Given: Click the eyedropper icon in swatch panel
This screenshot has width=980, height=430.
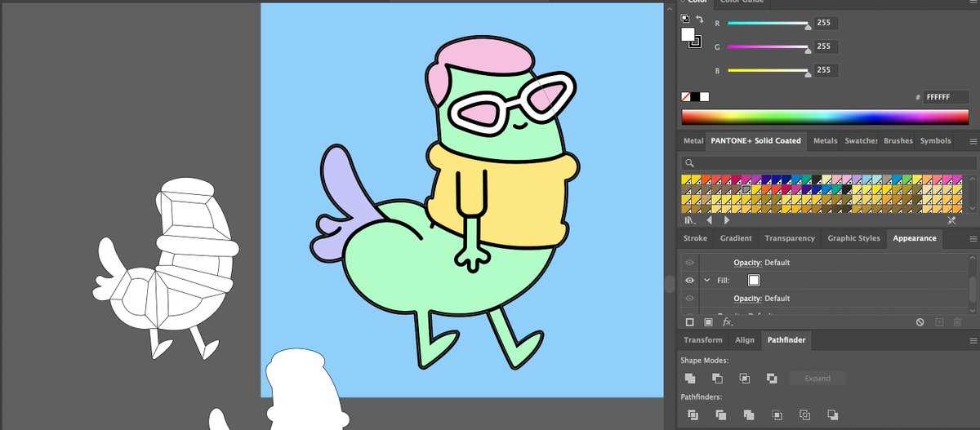Looking at the screenshot, I should (951, 220).
